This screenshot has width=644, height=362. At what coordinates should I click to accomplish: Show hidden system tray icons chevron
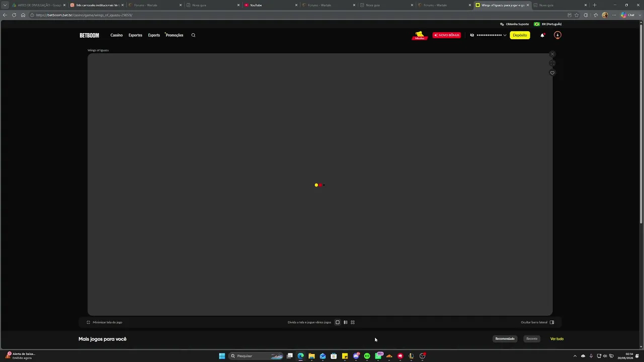point(575,356)
